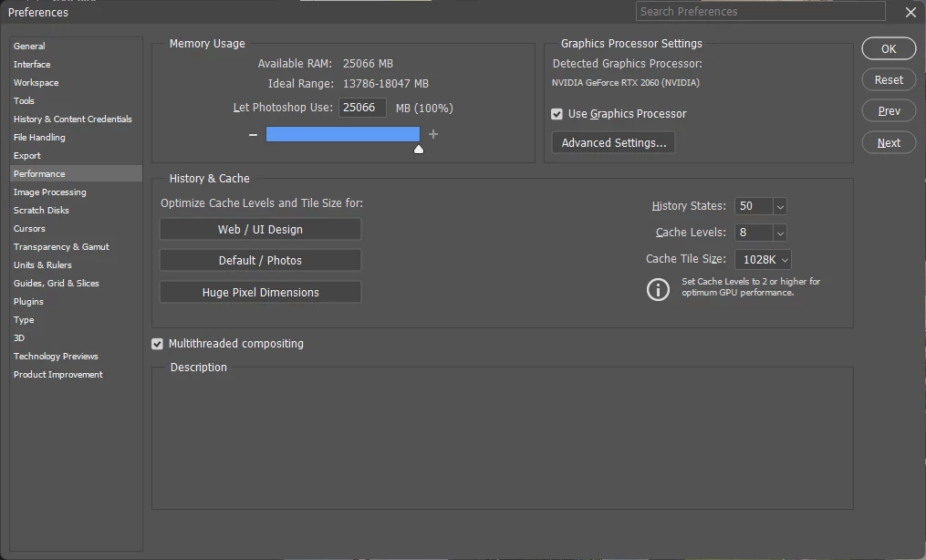This screenshot has height=560, width=926.
Task: Click the History States value field
Action: point(754,206)
